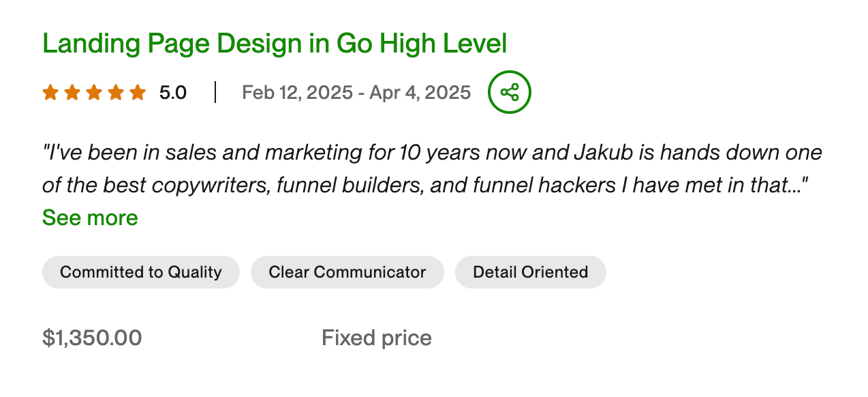Click the first orange rating star
This screenshot has width=868, height=397.
50,92
